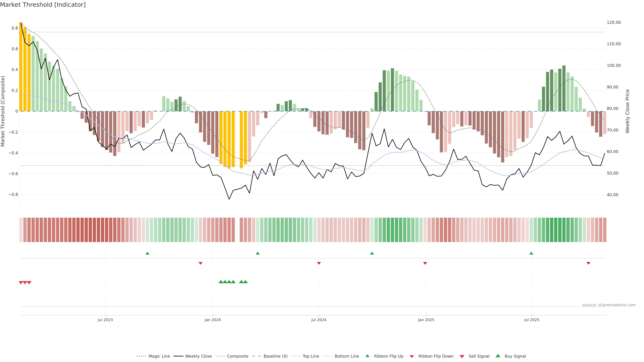Click the Ribbon Flip Up legend icon
Screen dimensions: 644x362
(x=367, y=356)
